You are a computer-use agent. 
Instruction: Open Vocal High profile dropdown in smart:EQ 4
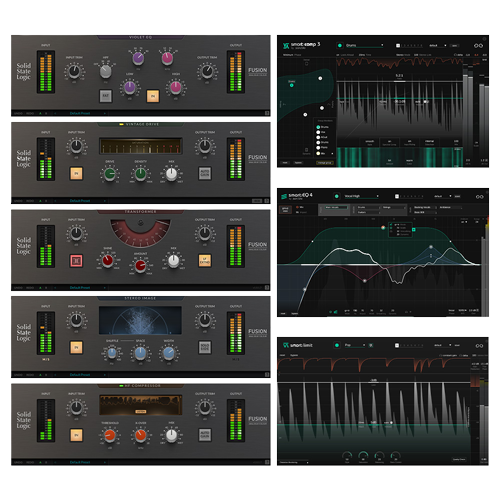click(361, 196)
